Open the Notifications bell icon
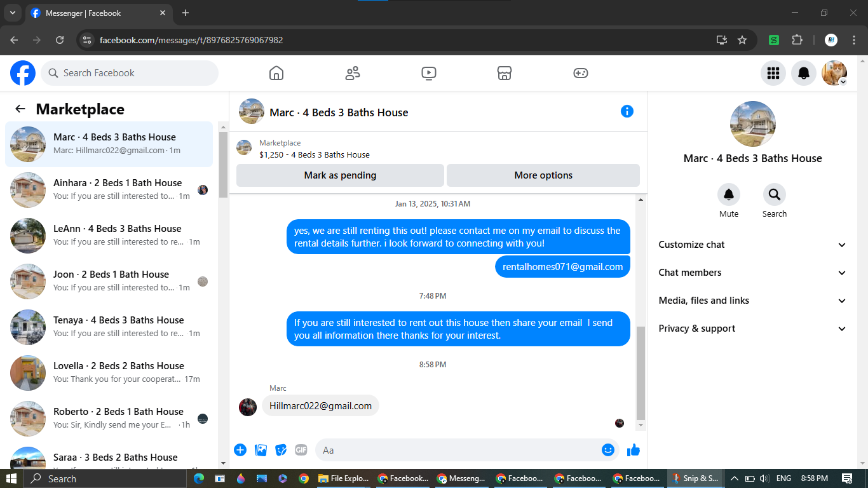 coord(804,73)
